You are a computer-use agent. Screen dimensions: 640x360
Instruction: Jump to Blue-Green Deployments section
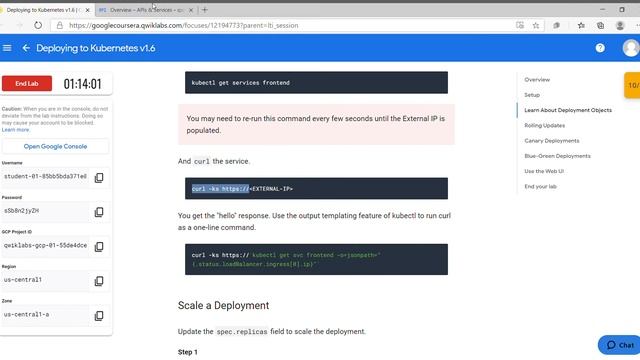tap(557, 156)
